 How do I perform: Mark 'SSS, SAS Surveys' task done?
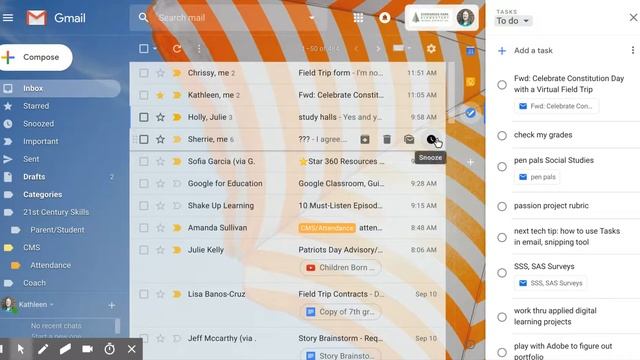click(x=502, y=273)
